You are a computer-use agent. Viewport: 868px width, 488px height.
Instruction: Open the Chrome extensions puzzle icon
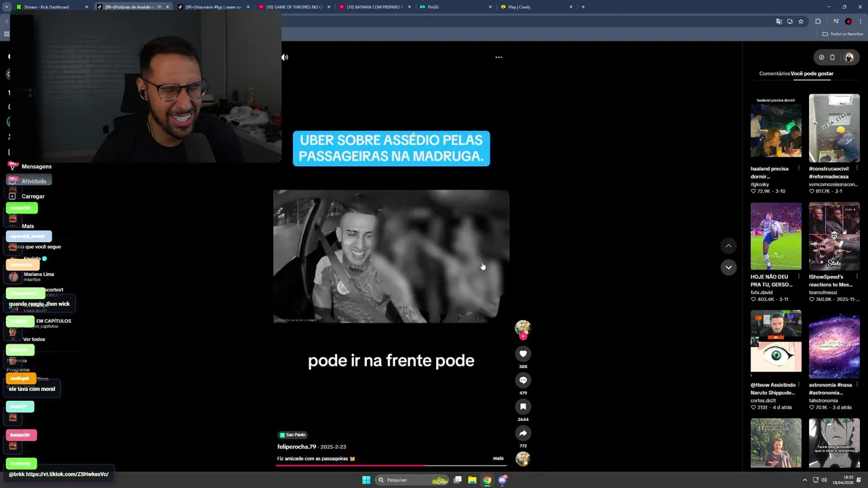818,21
